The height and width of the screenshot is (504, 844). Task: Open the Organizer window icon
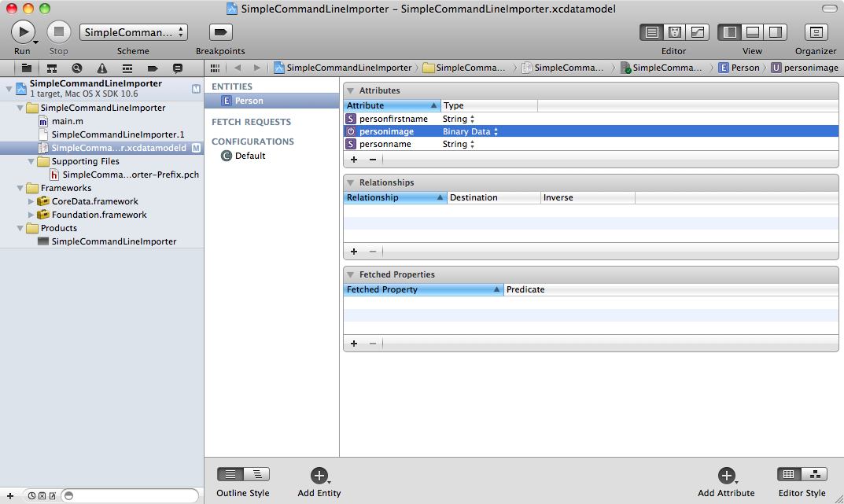[x=816, y=32]
